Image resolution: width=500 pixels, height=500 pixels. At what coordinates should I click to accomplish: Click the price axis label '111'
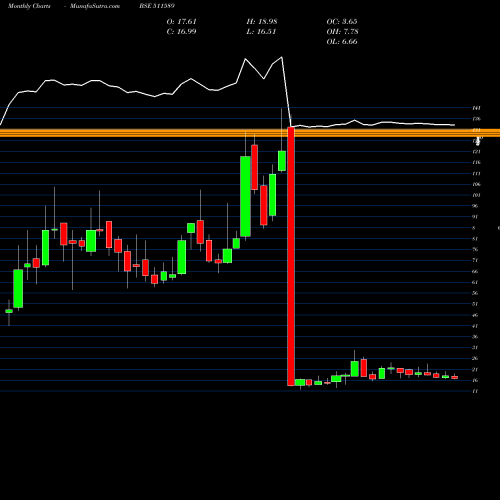[476, 173]
